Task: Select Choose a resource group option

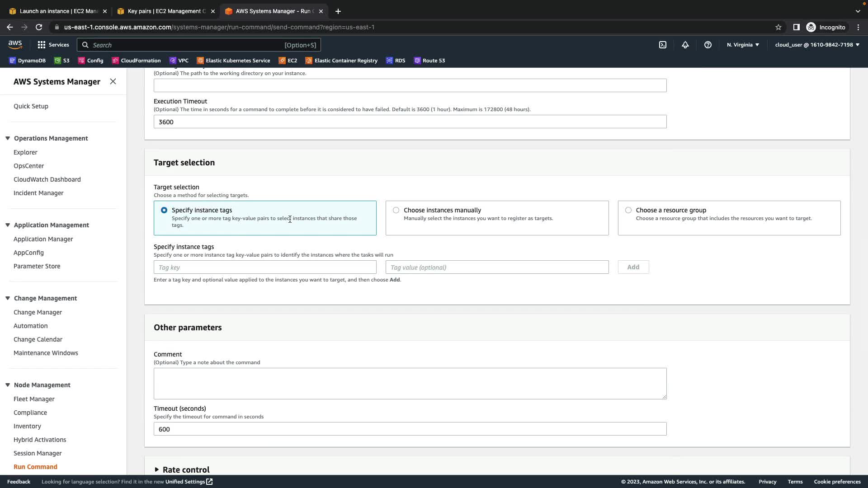Action: click(628, 210)
